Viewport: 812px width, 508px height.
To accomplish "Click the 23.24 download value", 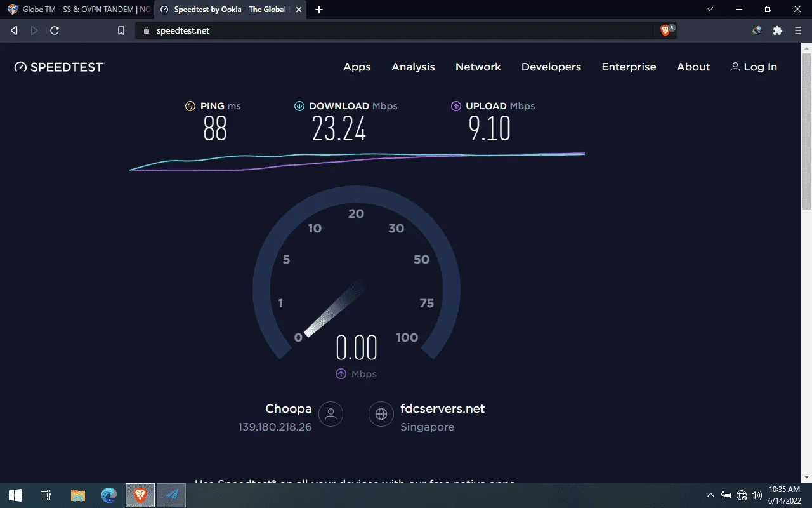I will [339, 130].
